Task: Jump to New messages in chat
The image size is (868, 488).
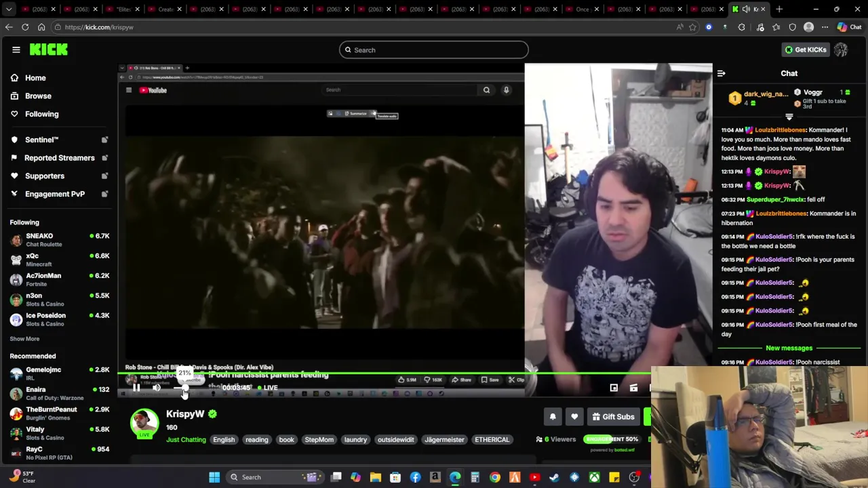Action: [x=789, y=348]
